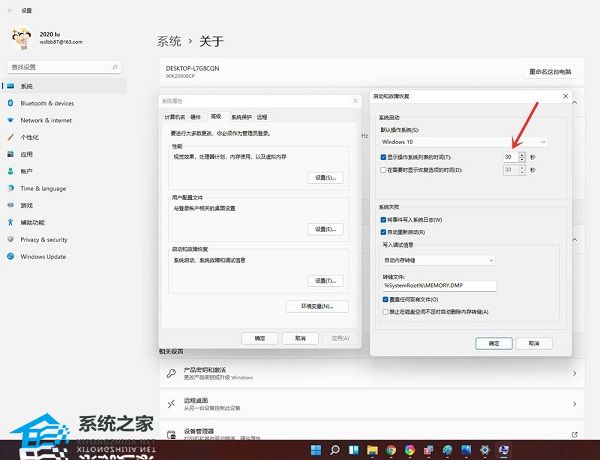This screenshot has width=600, height=460.
Task: Click 确定 in the startup and recovery dialog
Action: click(494, 343)
